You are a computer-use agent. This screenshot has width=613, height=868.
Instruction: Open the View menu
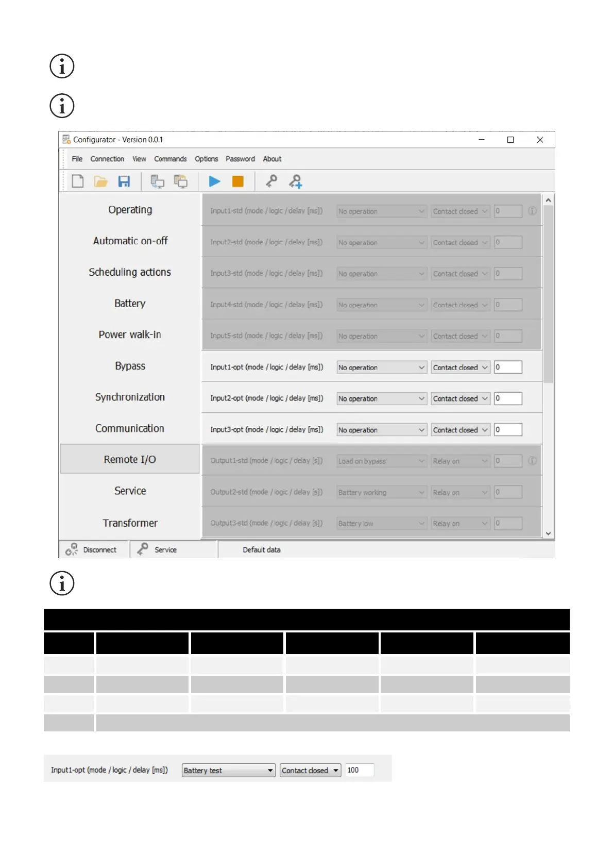(139, 159)
